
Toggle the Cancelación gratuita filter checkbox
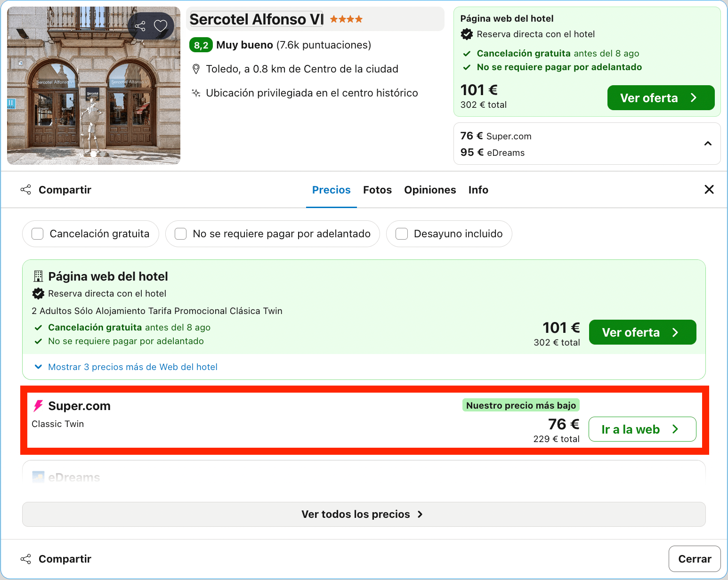[38, 234]
